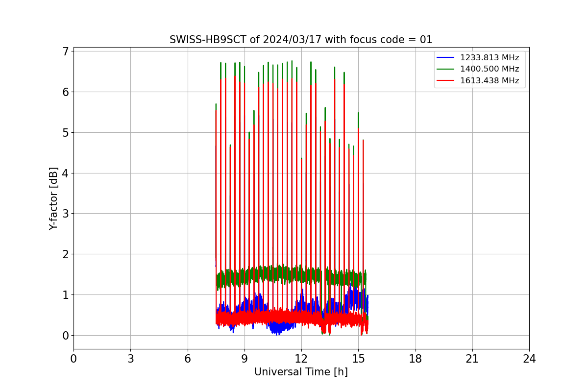
Task: Click x-axis tick label 18
Action: click(415, 359)
